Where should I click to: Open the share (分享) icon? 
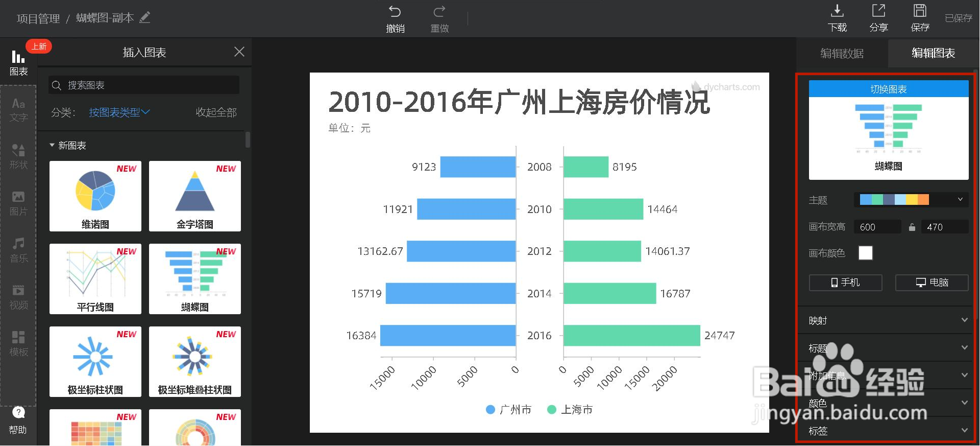click(878, 10)
